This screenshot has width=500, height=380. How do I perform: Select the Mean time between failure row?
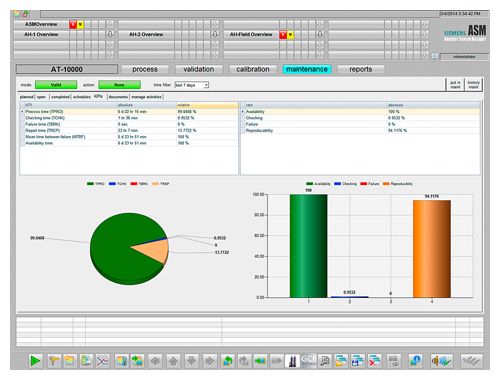click(129, 137)
